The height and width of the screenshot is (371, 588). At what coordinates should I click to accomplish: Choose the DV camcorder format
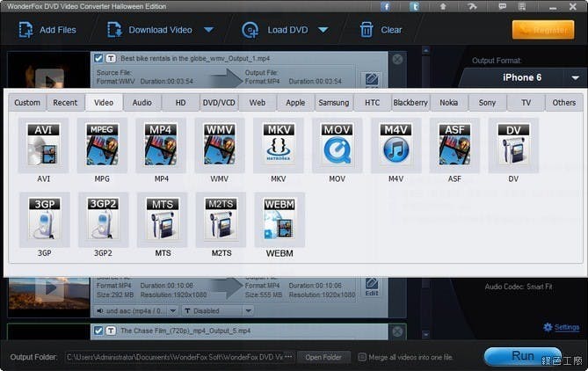[x=513, y=146]
